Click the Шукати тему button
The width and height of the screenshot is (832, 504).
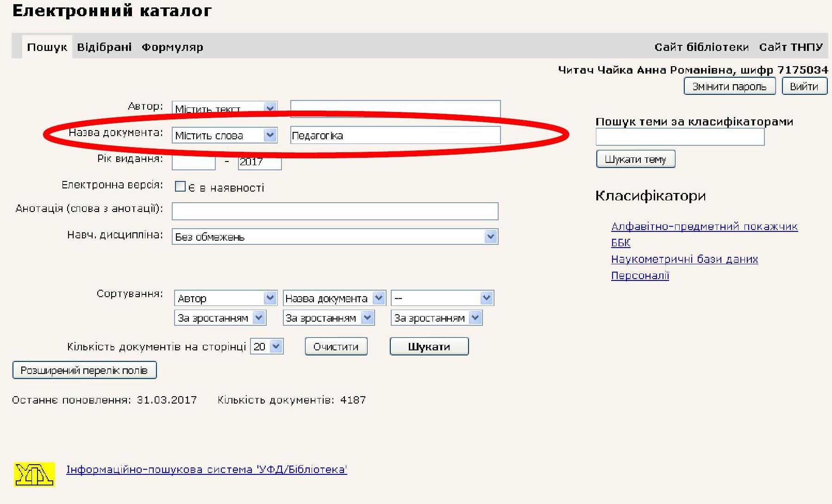(636, 159)
